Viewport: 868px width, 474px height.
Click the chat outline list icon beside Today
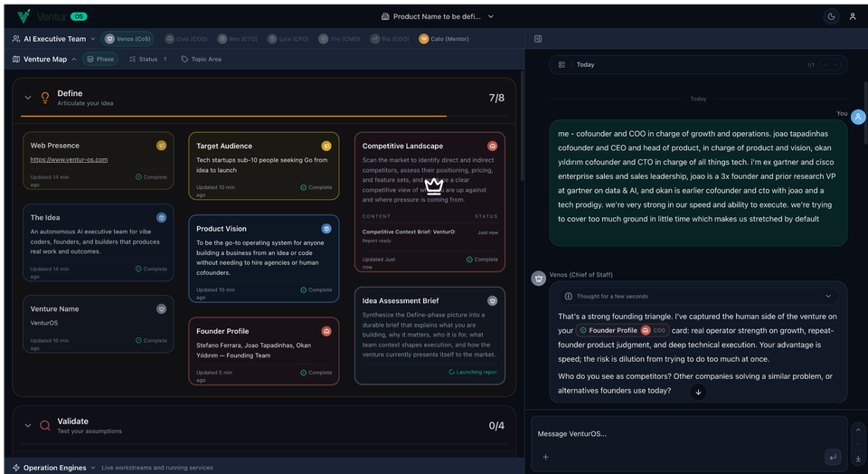click(x=561, y=65)
